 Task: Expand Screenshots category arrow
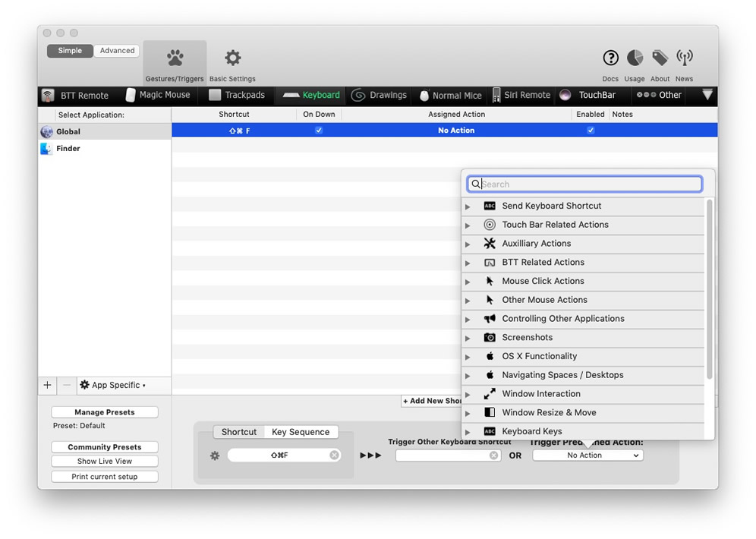tap(468, 338)
